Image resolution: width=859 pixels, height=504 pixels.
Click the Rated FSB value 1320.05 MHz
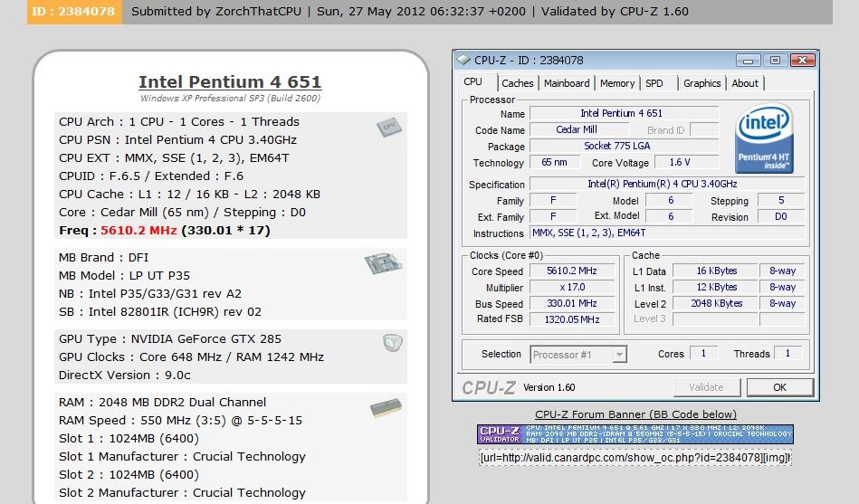pos(572,319)
